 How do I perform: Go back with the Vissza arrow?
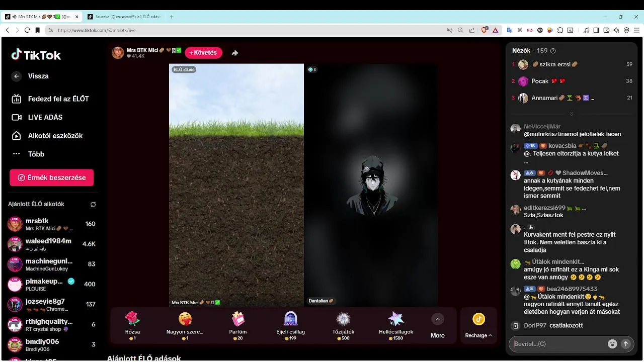(x=17, y=76)
